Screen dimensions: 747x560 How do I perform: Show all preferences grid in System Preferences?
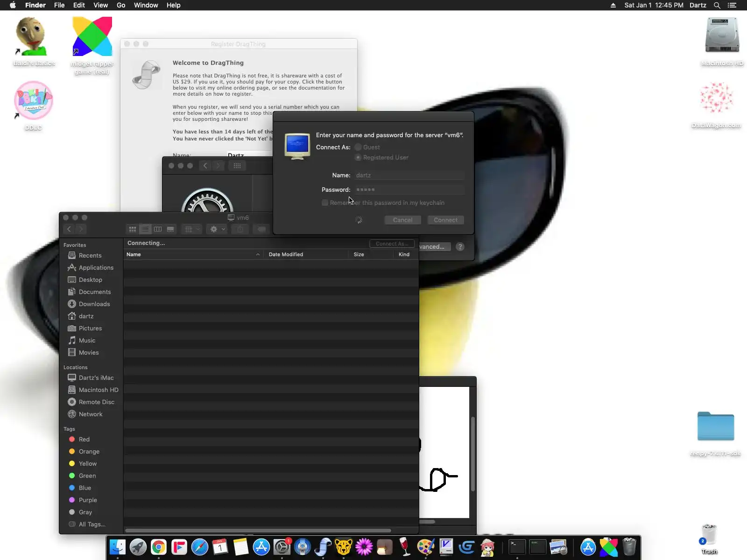237,166
